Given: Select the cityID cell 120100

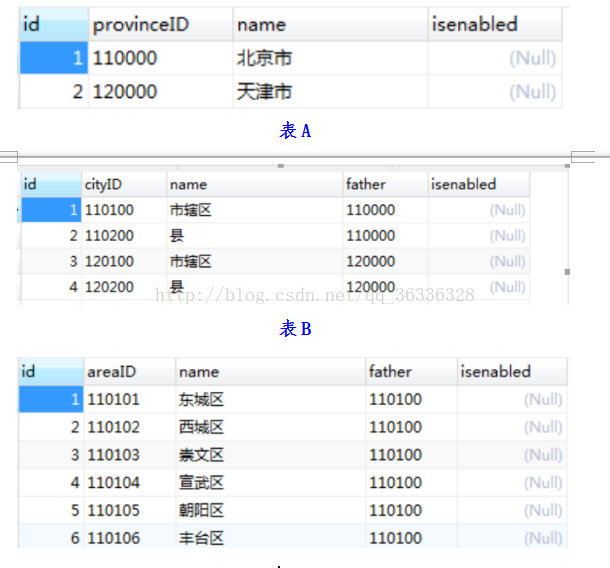Looking at the screenshot, I should click(x=124, y=261).
